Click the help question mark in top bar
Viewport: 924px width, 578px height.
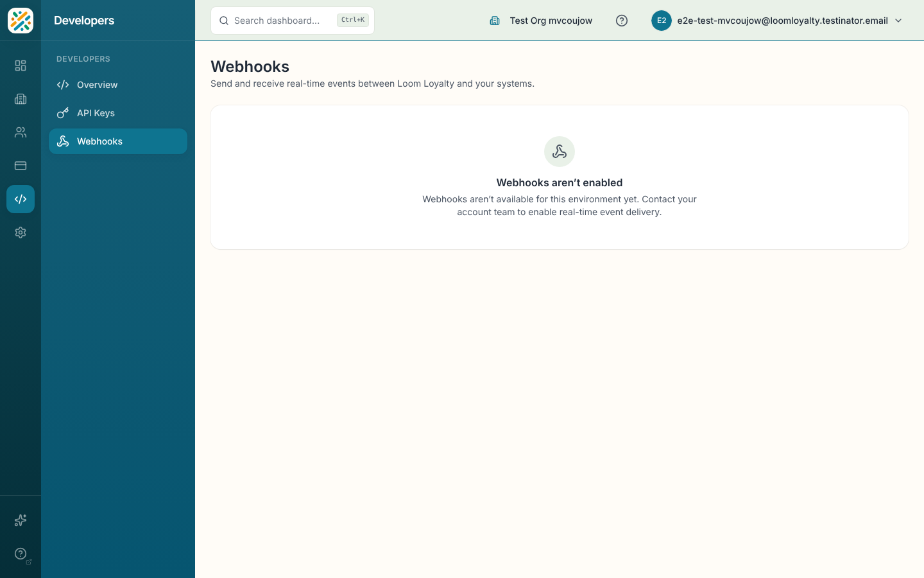[x=622, y=21]
